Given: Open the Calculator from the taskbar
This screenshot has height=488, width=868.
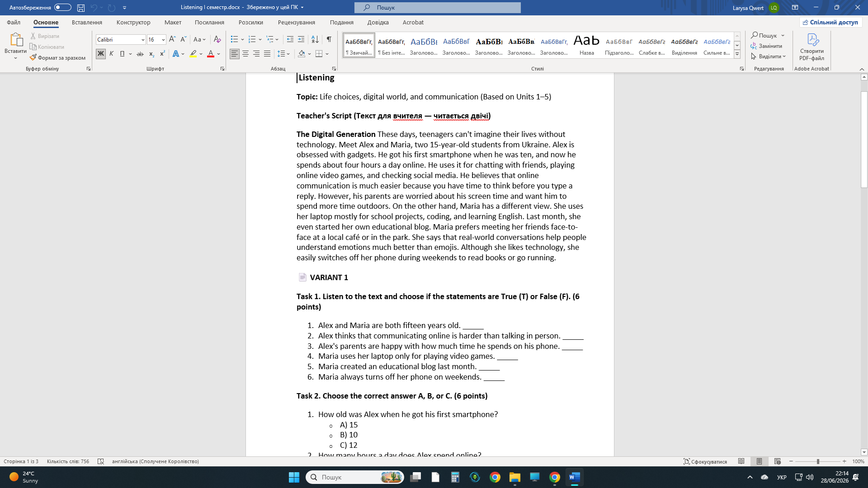Looking at the screenshot, I should tap(455, 477).
